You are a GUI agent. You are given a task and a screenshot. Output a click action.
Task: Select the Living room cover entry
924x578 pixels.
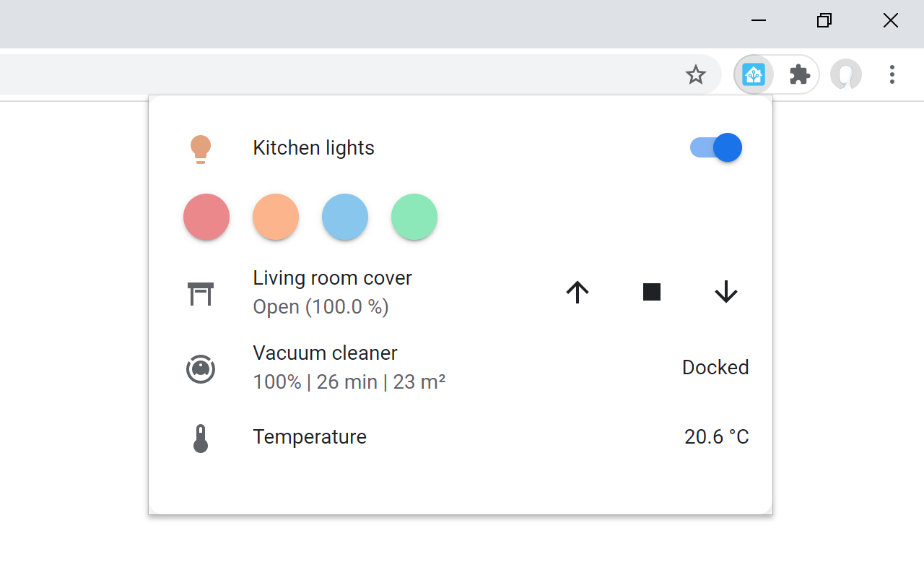click(x=332, y=277)
